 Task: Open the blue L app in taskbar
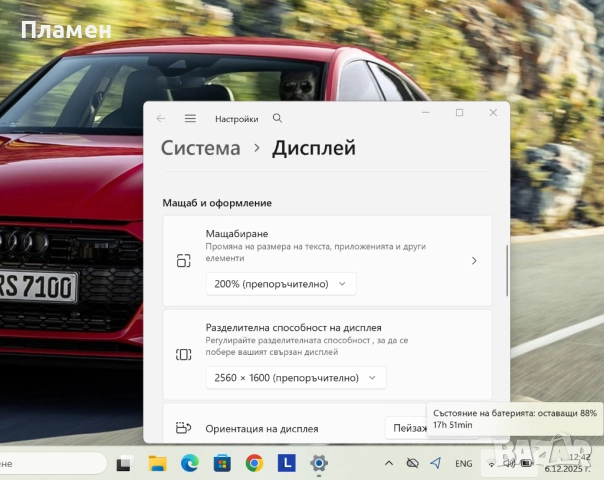[x=286, y=463]
